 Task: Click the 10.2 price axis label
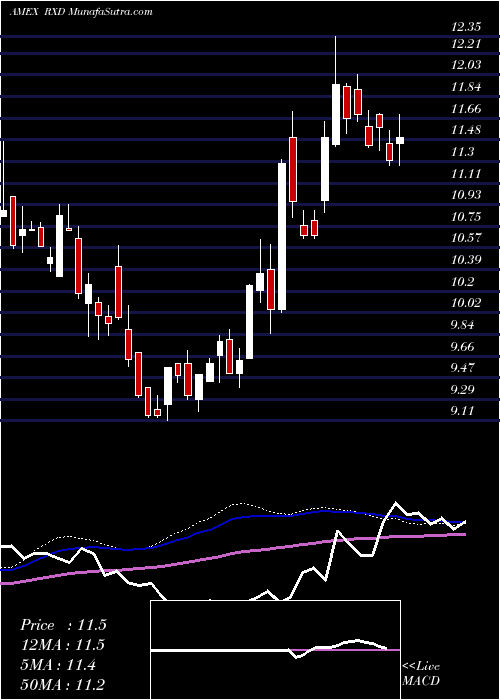pyautogui.click(x=462, y=281)
